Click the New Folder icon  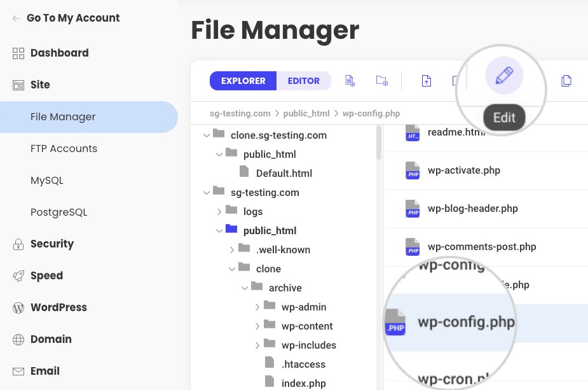(x=381, y=81)
